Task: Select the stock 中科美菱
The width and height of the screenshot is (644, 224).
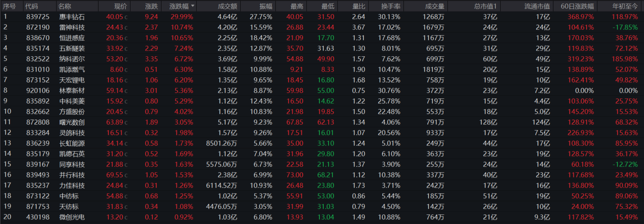Action: [72, 101]
